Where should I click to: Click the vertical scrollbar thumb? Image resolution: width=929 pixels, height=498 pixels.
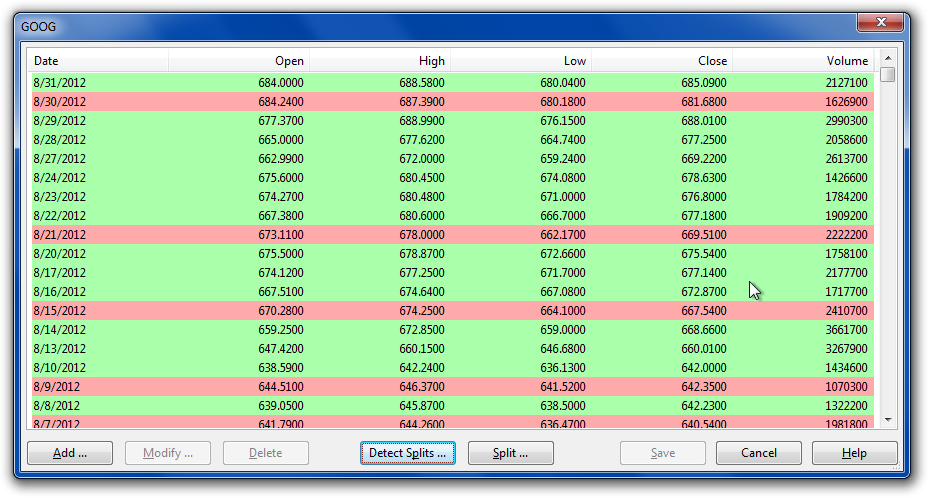[887, 75]
